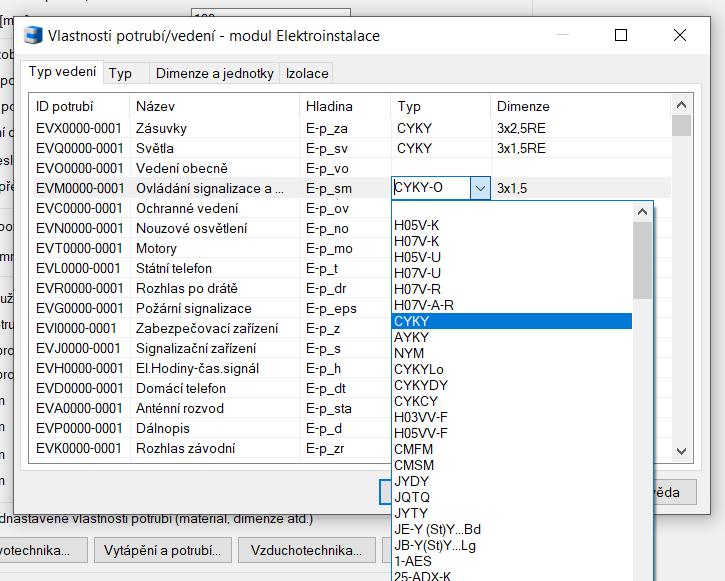Select AYKY in the dropdown
725x581 pixels.
pyautogui.click(x=511, y=337)
